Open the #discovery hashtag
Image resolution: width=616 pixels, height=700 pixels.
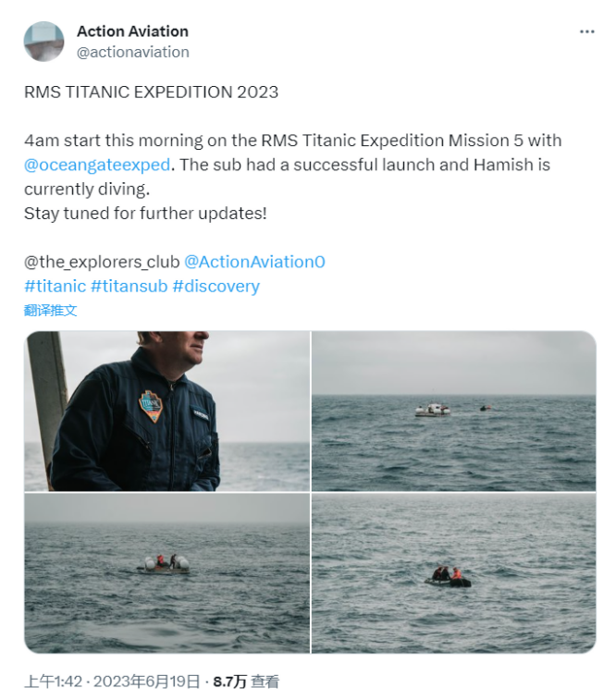pos(216,286)
